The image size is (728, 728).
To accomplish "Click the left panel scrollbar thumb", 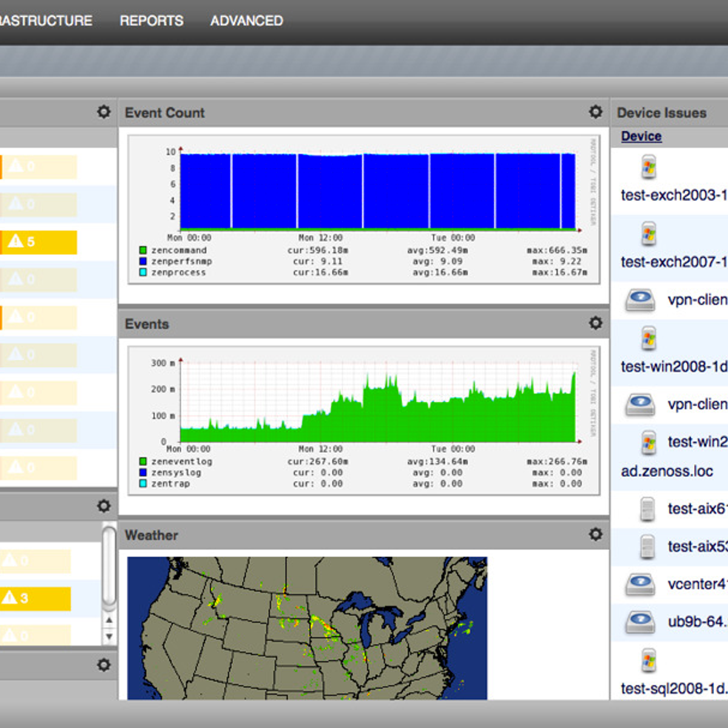I will [109, 566].
